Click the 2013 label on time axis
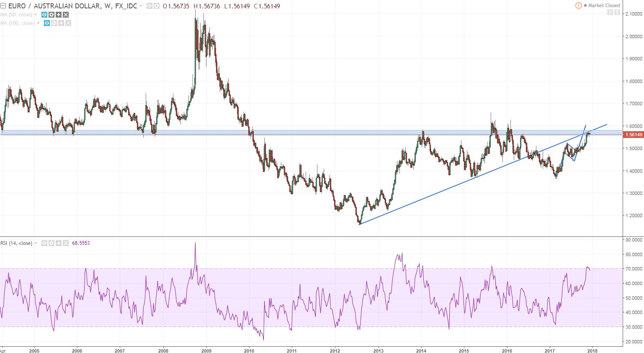Viewport: 644px width, 353px height. click(x=378, y=350)
